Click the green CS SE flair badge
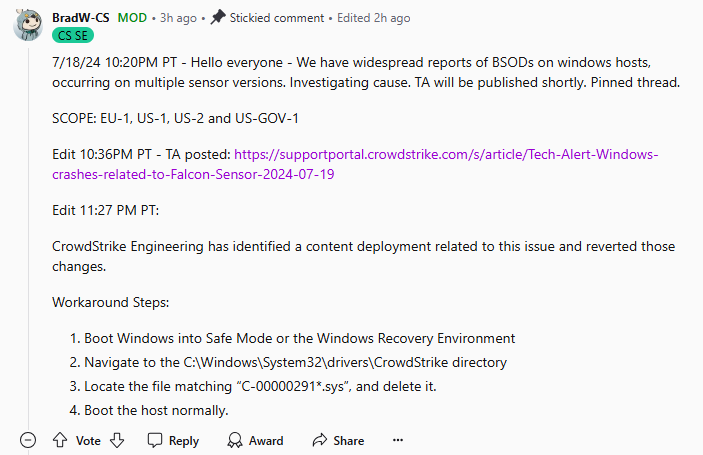This screenshot has height=455, width=703. coord(72,35)
